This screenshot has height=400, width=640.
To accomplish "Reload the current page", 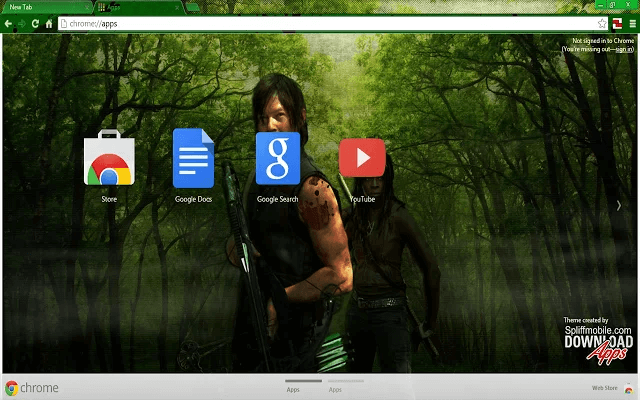I will 36,24.
